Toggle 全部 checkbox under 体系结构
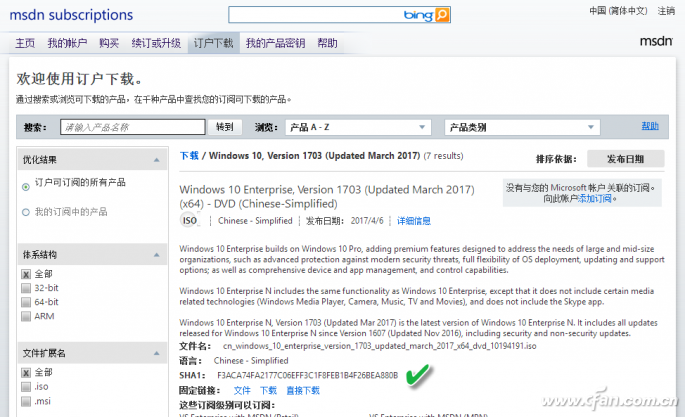The height and width of the screenshot is (417, 685). coord(26,274)
